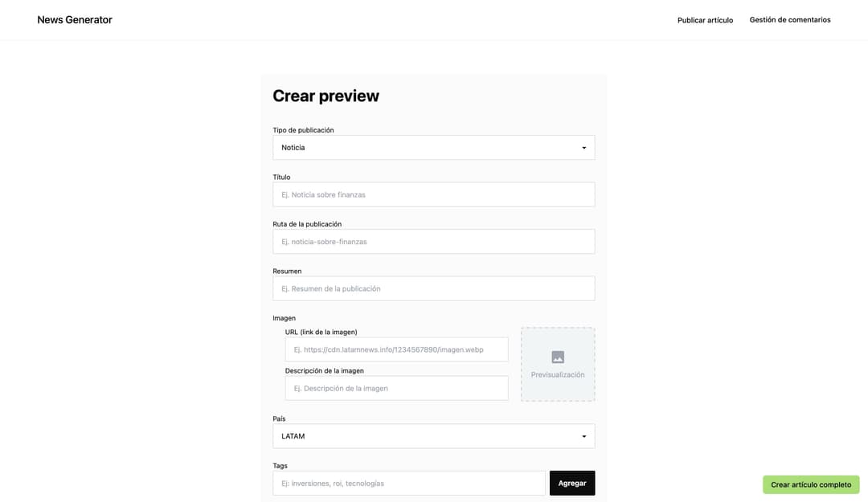Select the Resumen input field
Viewport: 868px width, 502px height.
point(433,288)
